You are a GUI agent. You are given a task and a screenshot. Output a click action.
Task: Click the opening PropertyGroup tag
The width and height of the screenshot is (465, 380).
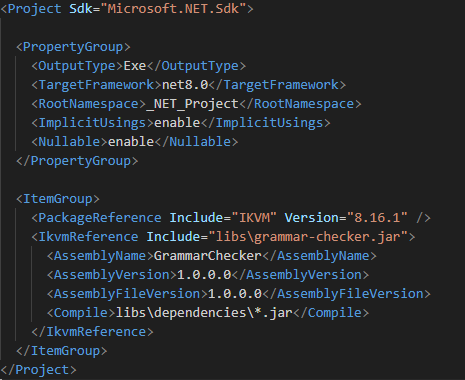coord(73,47)
